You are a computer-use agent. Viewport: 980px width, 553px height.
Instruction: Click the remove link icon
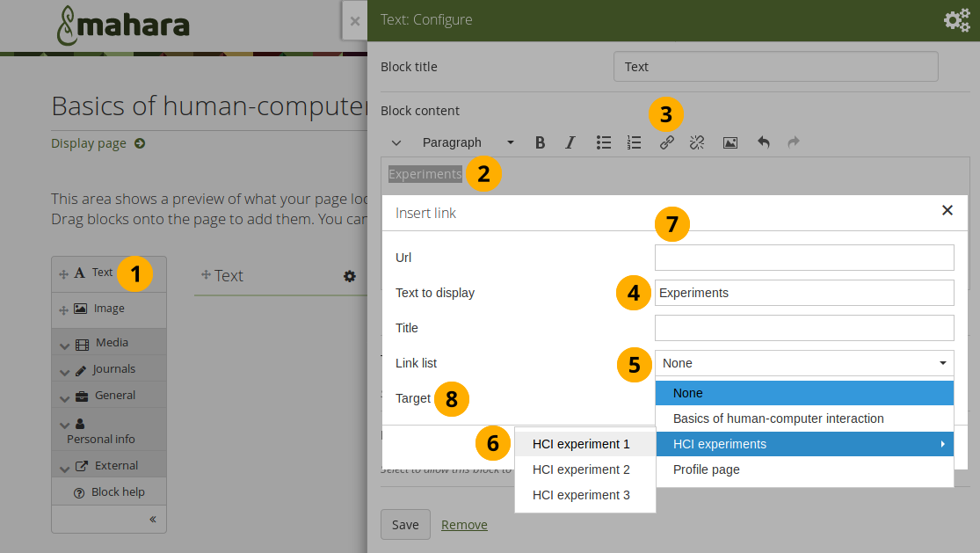tap(697, 142)
